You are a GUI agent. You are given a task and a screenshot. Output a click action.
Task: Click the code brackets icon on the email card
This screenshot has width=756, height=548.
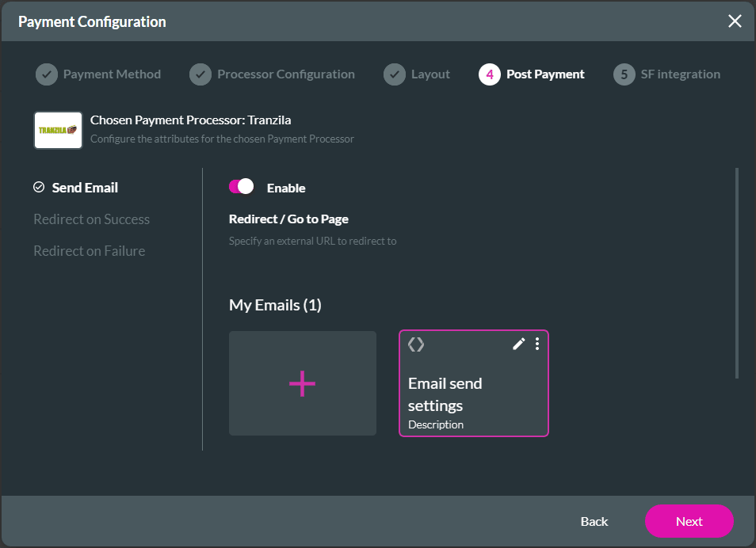pyautogui.click(x=417, y=344)
